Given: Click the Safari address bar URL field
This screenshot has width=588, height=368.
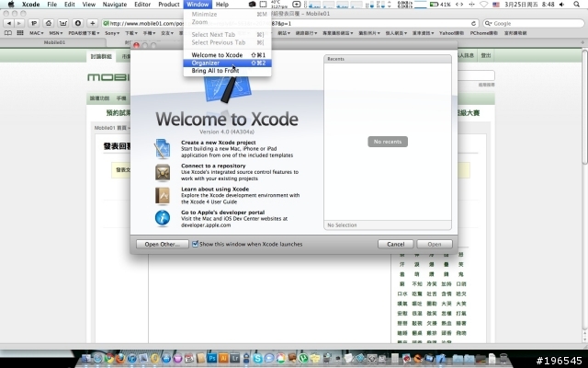Looking at the screenshot, I should tap(290, 23).
